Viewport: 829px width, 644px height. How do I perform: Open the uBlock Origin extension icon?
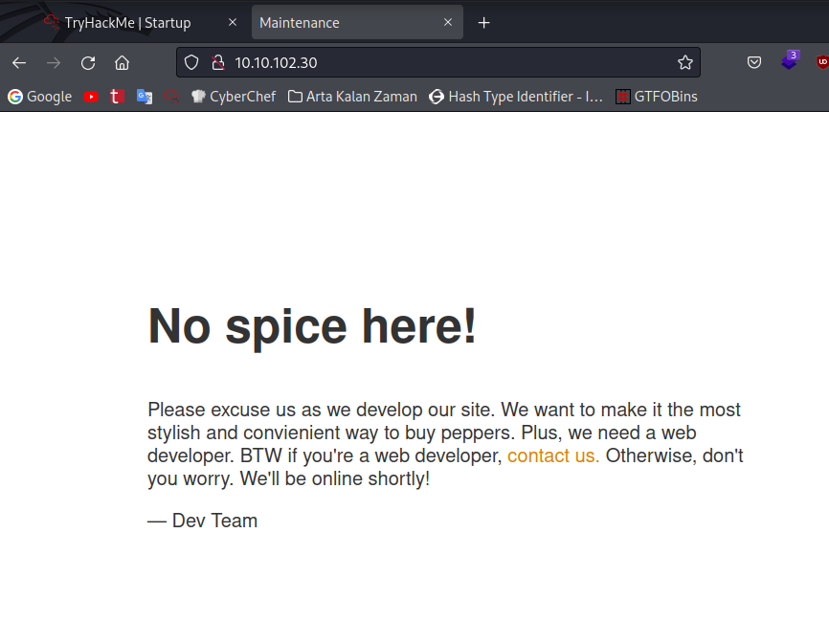821,62
